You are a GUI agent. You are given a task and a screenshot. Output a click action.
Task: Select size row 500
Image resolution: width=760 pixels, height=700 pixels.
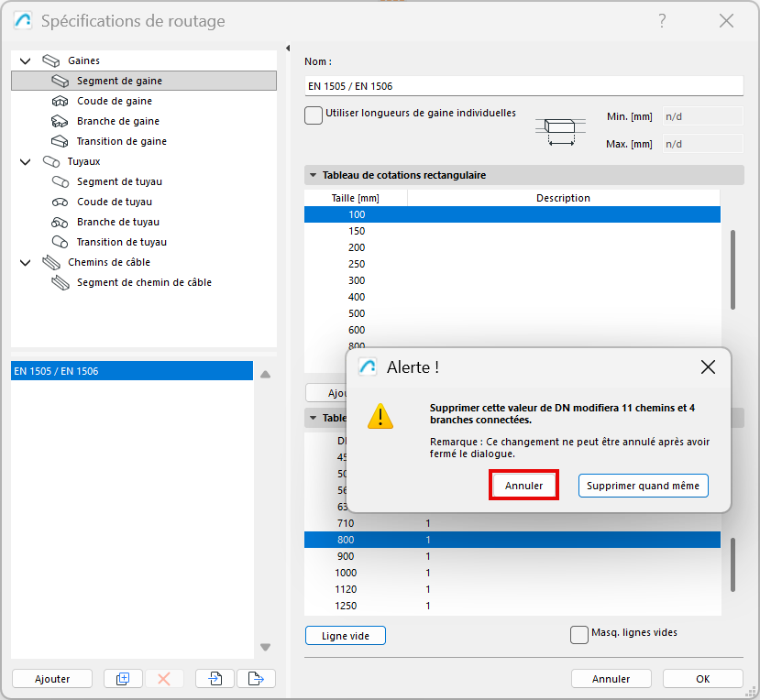click(512, 313)
